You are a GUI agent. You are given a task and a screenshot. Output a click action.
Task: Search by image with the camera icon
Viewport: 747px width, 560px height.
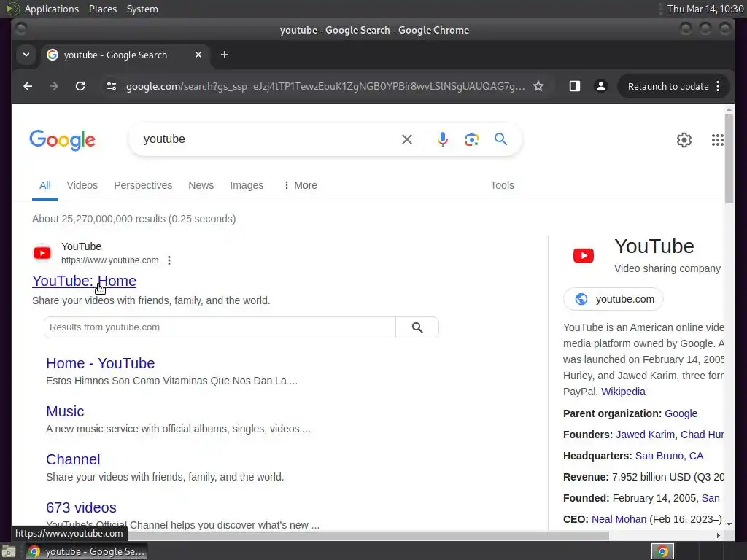[472, 139]
